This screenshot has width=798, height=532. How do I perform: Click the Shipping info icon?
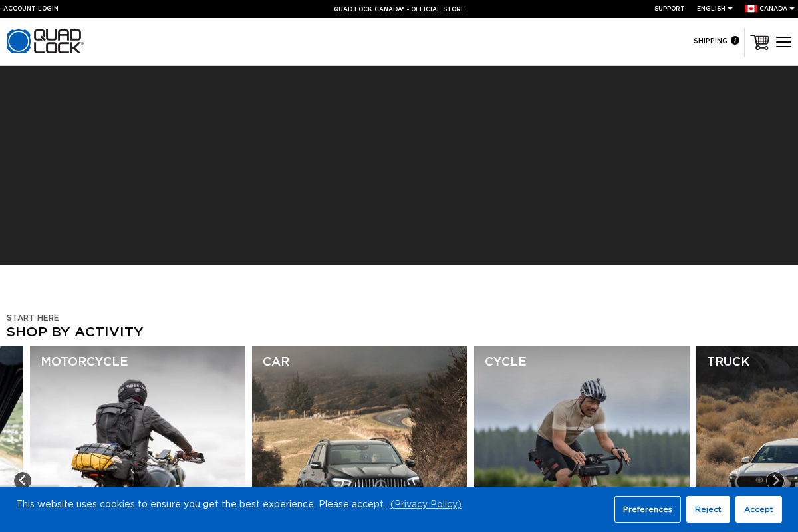736,41
